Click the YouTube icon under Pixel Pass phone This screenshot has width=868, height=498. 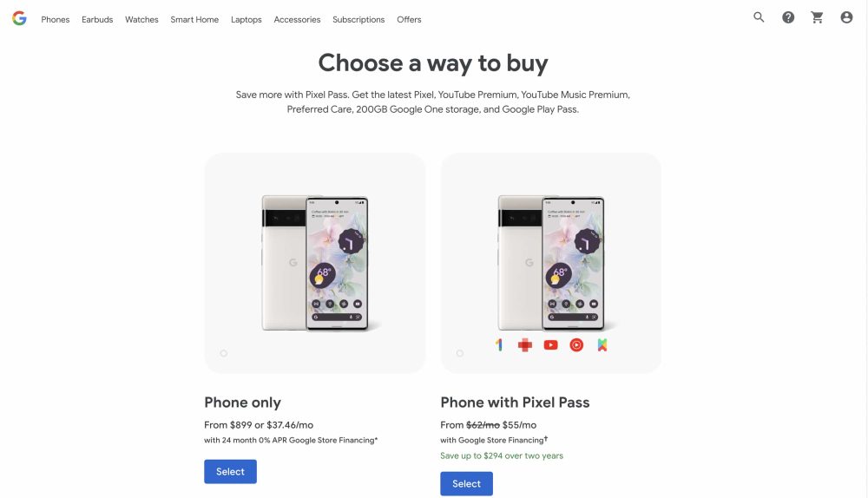click(x=551, y=345)
